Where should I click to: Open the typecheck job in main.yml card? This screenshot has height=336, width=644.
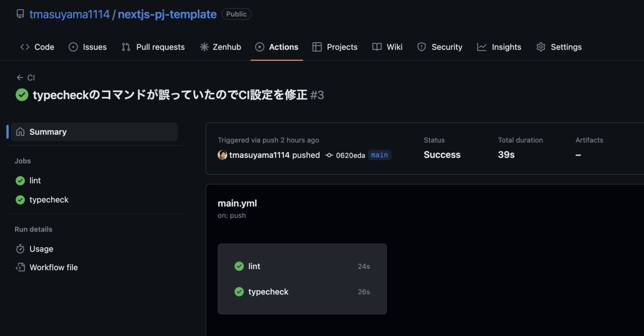[x=268, y=292]
